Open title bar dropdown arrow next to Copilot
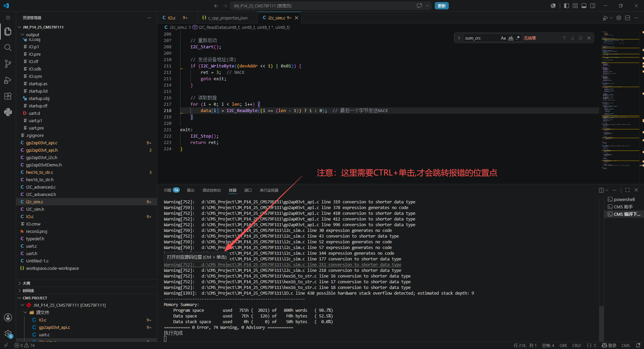 [428, 6]
